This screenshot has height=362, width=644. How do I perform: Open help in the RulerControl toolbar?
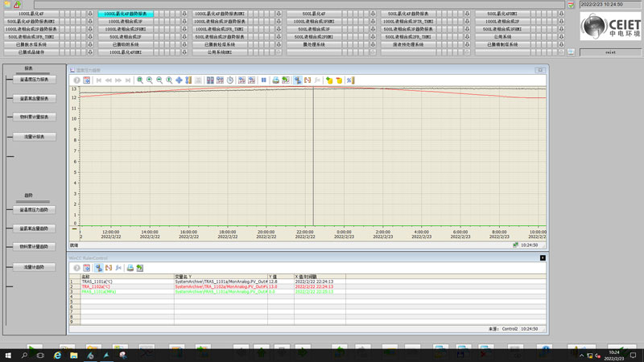(76, 268)
